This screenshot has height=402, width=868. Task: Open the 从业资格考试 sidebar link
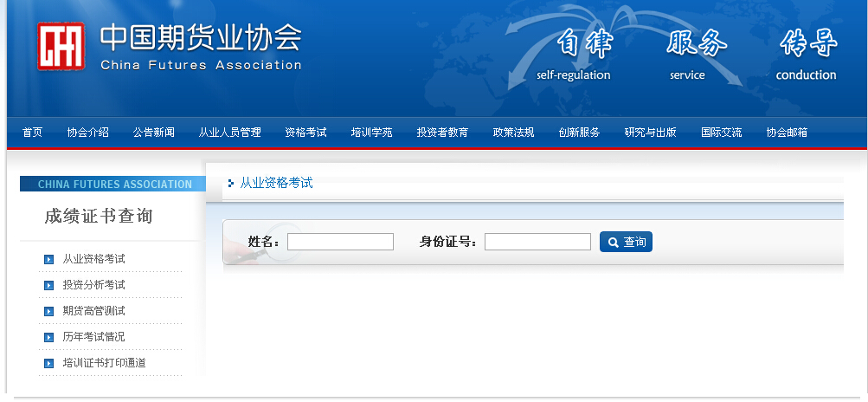pos(93,259)
